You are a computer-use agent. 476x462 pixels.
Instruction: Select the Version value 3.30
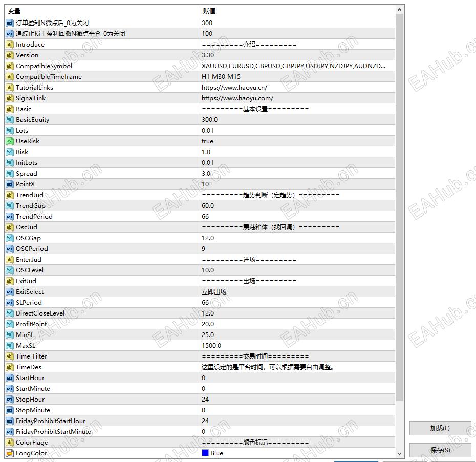click(x=208, y=55)
